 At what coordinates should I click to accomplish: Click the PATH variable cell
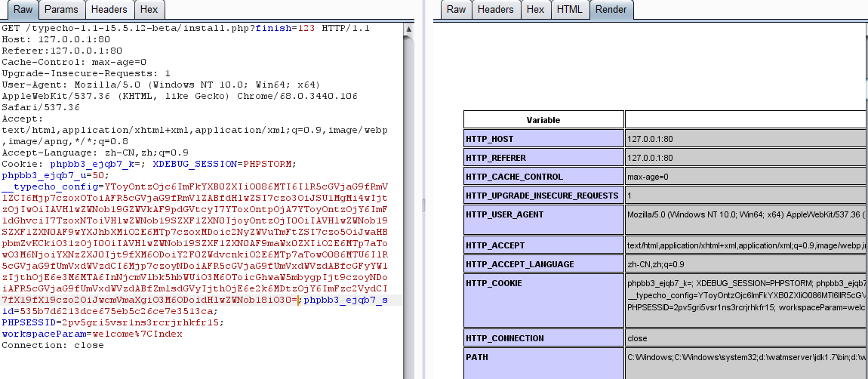[543, 363]
